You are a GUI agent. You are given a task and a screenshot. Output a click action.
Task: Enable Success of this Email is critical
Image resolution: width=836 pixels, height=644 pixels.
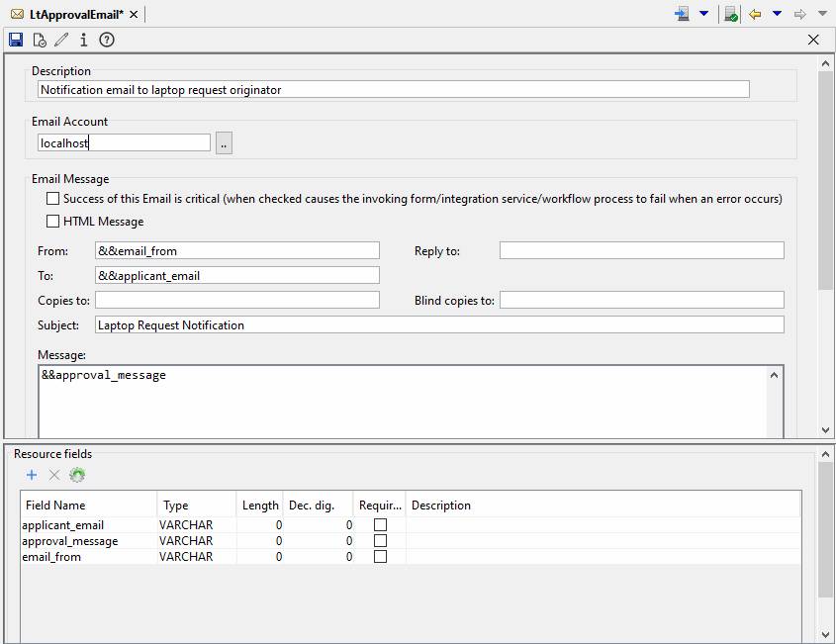[x=53, y=199]
